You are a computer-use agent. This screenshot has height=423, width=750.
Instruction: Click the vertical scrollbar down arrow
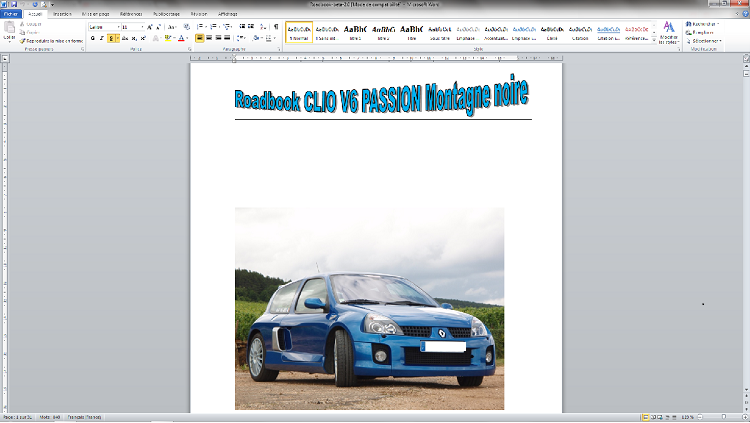click(x=746, y=390)
